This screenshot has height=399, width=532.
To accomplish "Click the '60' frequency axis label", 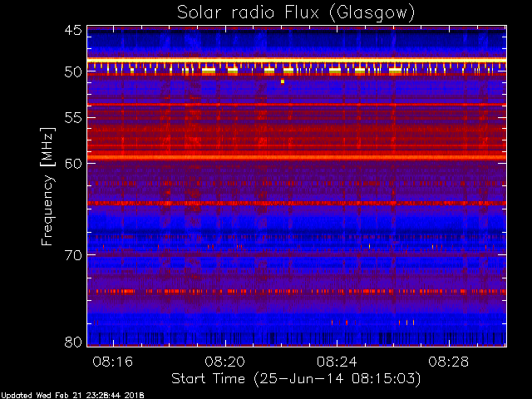I will click(x=73, y=164).
